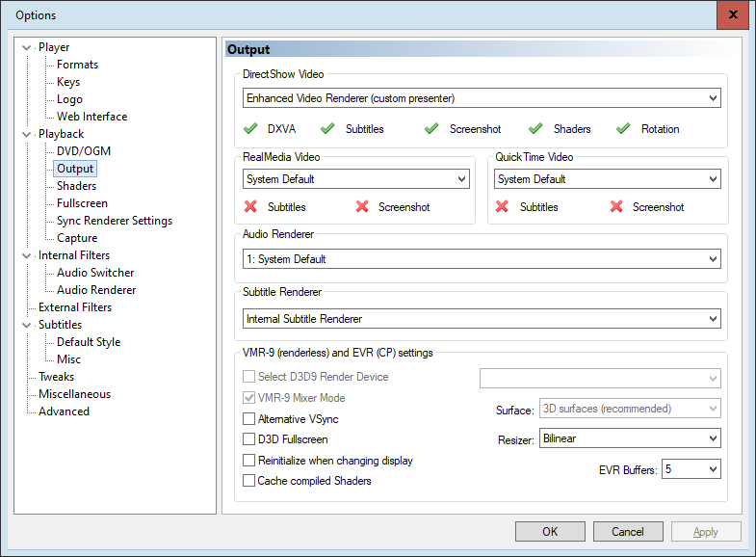Toggle the D3D Fullscreen checkbox
The height and width of the screenshot is (557, 756).
(249, 439)
